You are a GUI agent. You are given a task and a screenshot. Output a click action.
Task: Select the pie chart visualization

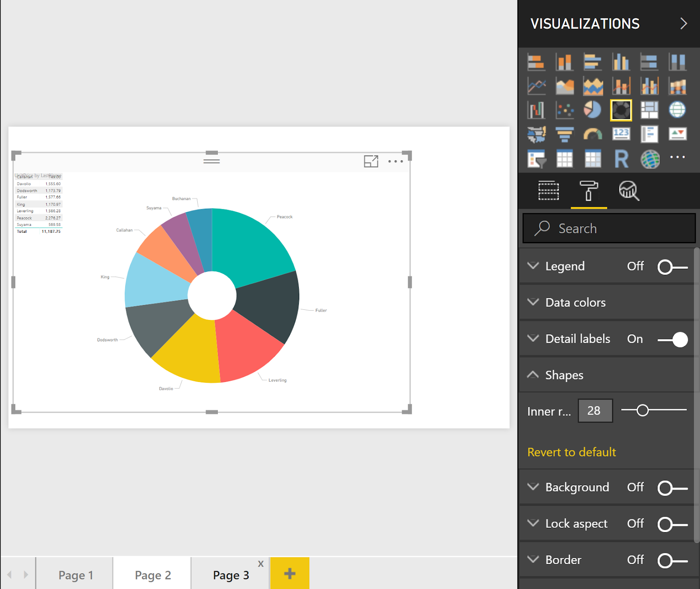pos(593,110)
